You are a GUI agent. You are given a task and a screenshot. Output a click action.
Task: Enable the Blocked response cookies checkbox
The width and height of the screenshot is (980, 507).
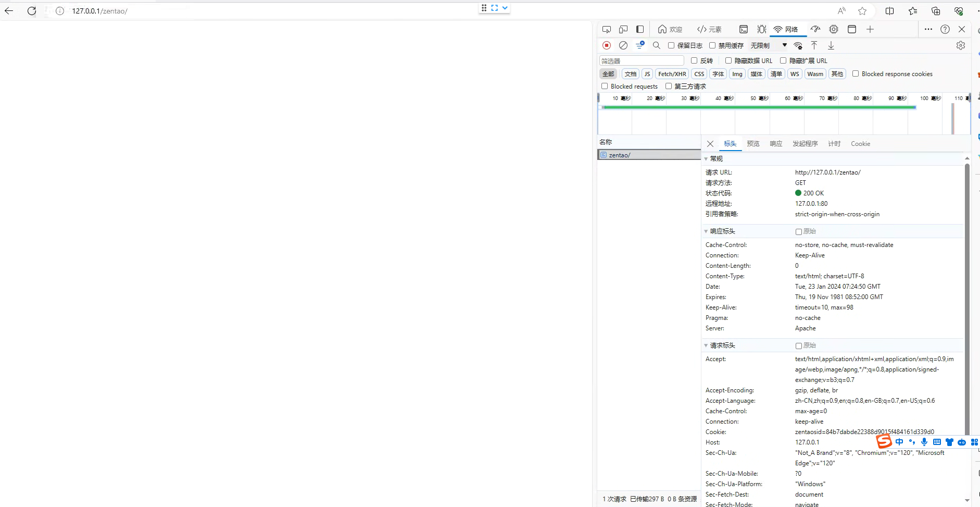[856, 73]
